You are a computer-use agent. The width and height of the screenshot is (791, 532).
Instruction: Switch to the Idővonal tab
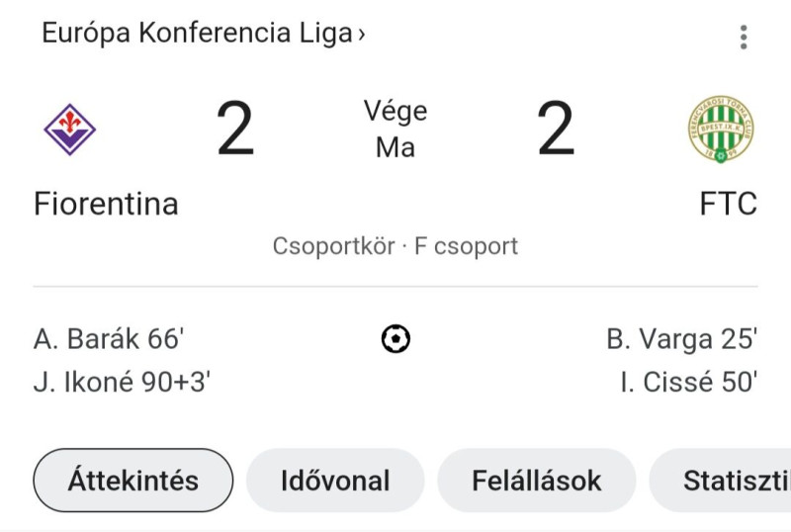coord(335,480)
